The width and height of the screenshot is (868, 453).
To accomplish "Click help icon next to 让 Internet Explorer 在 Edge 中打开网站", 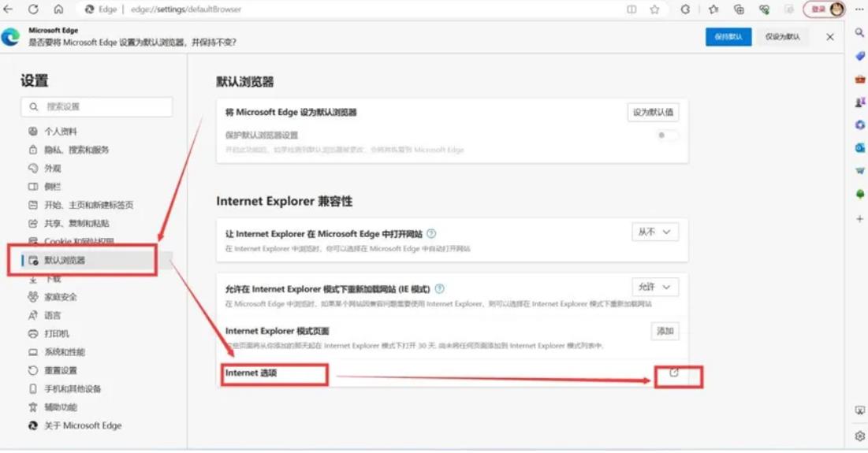I will point(431,233).
